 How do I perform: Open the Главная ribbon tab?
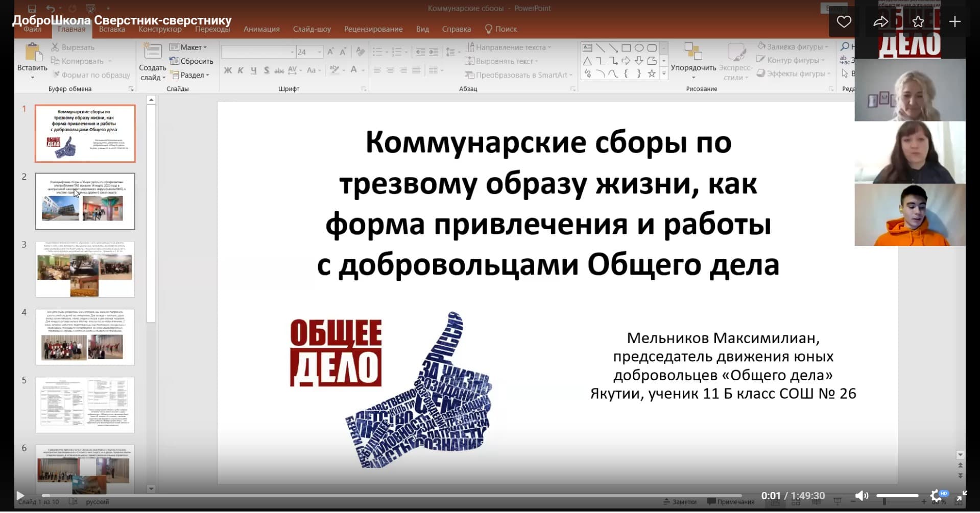point(71,29)
